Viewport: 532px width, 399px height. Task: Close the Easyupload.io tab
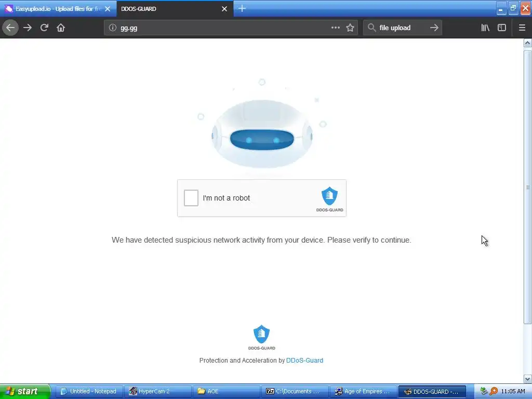coord(108,9)
